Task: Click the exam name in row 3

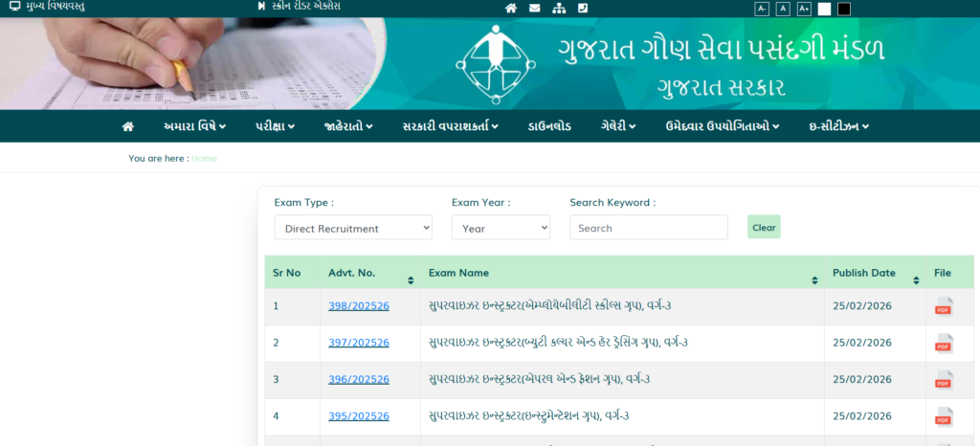Action: (539, 380)
